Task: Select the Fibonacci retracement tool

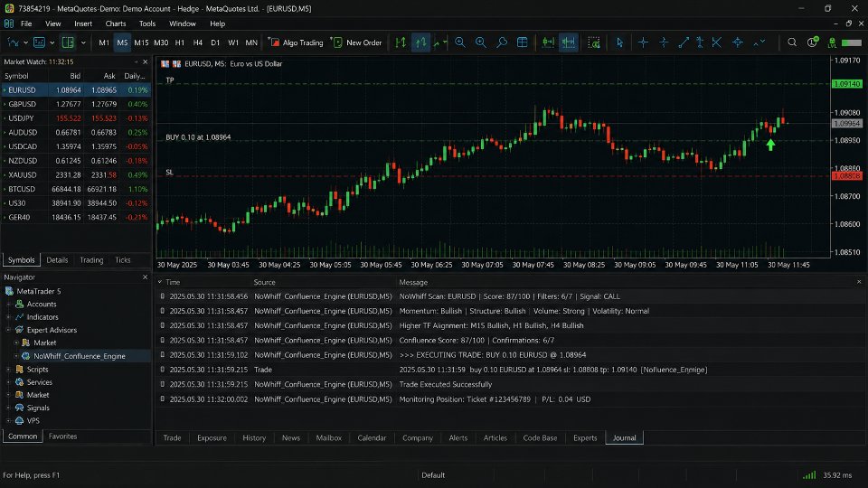Action: coord(717,42)
